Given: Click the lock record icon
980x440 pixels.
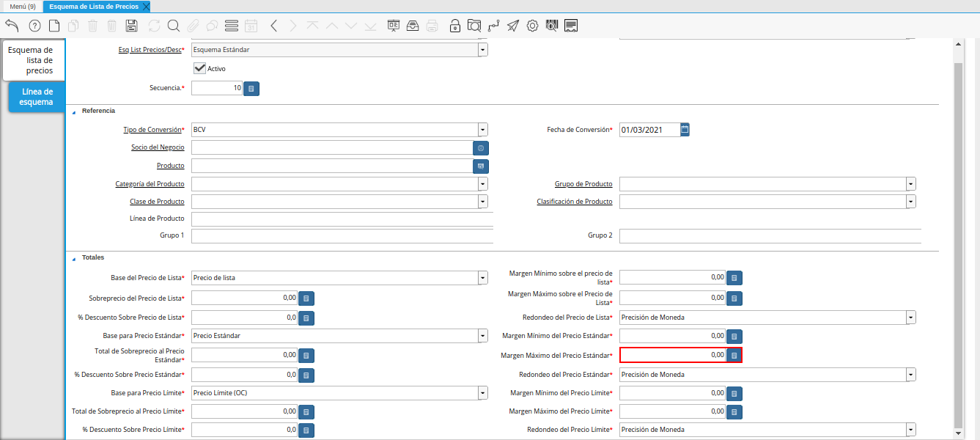Looking at the screenshot, I should tap(455, 26).
